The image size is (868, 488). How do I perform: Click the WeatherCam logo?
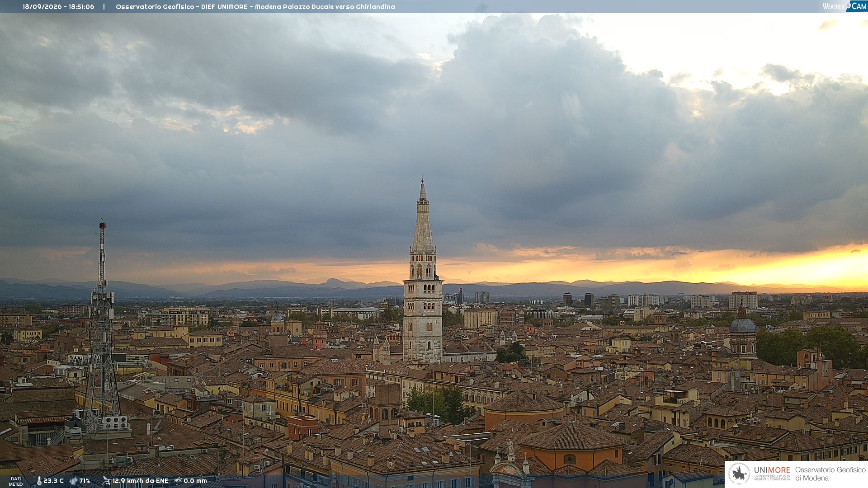[844, 6]
